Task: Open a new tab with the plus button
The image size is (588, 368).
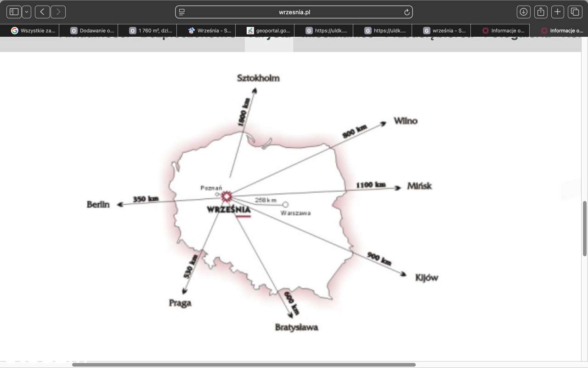Action: point(558,12)
